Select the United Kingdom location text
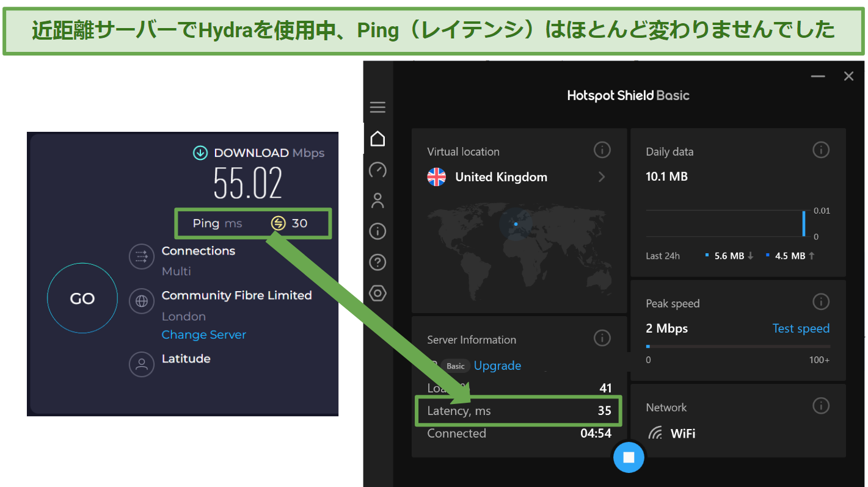Image resolution: width=868 pixels, height=487 pixels. pos(501,177)
